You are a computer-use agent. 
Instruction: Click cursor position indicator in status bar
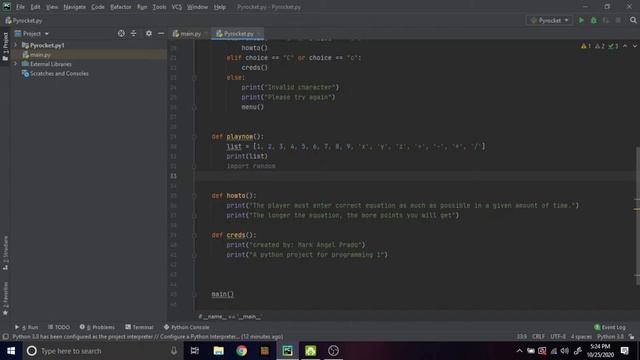pyautogui.click(x=522, y=337)
